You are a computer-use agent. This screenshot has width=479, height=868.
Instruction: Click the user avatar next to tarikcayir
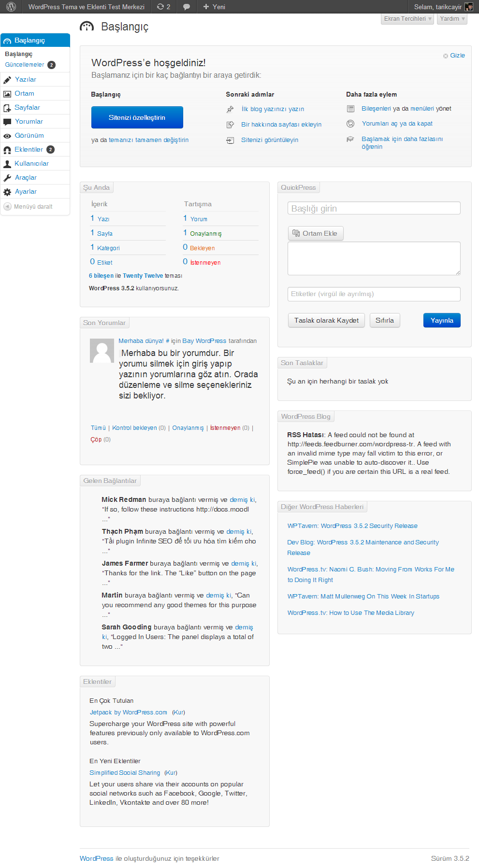pyautogui.click(x=469, y=7)
